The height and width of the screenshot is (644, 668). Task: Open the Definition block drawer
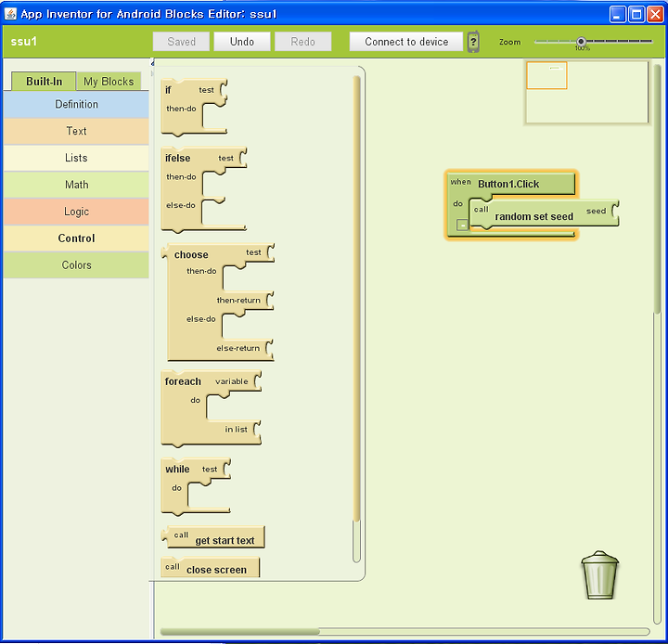(76, 104)
